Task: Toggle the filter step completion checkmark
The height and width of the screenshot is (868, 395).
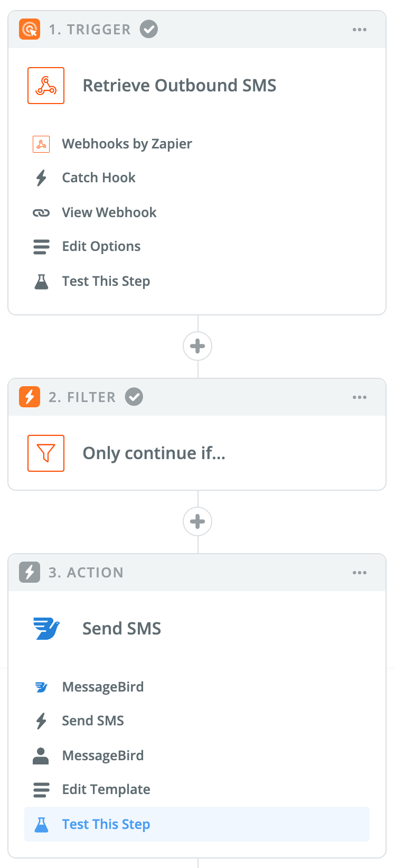Action: tap(134, 397)
